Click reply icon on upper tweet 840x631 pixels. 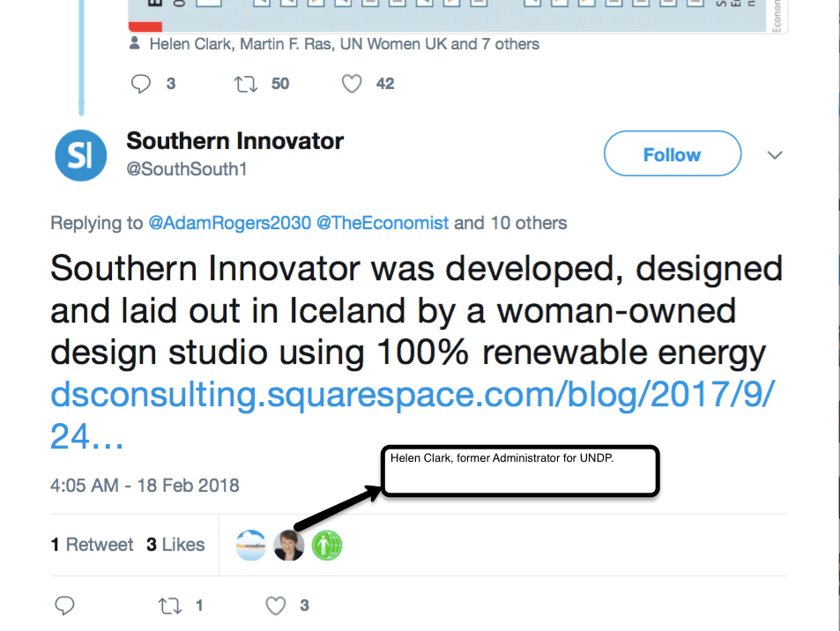[141, 84]
